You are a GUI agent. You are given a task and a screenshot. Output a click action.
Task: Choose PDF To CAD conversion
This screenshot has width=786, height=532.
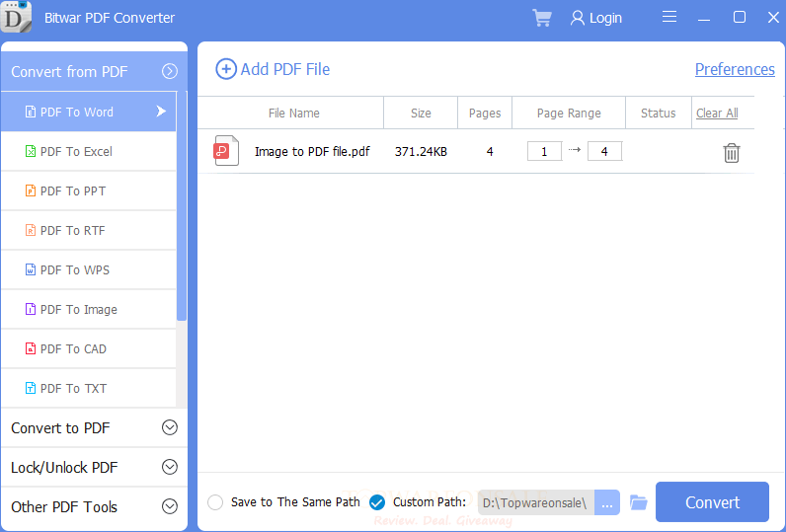[89, 348]
